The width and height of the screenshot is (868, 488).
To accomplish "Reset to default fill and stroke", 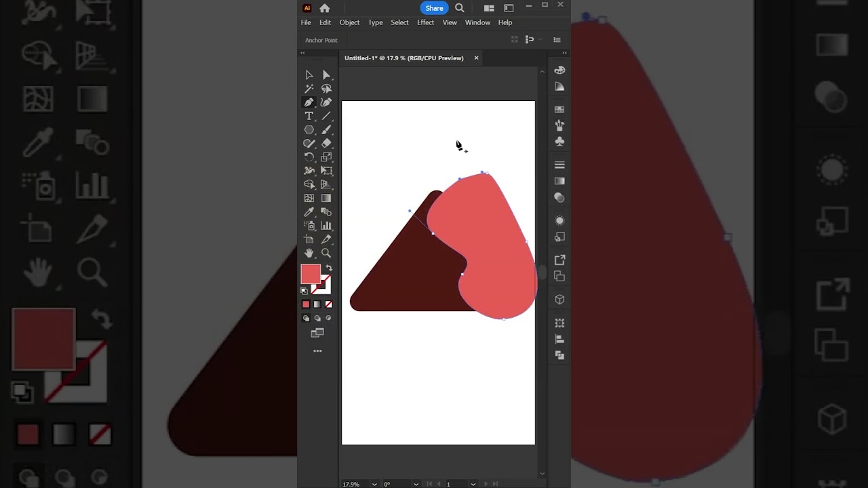I will (x=304, y=291).
